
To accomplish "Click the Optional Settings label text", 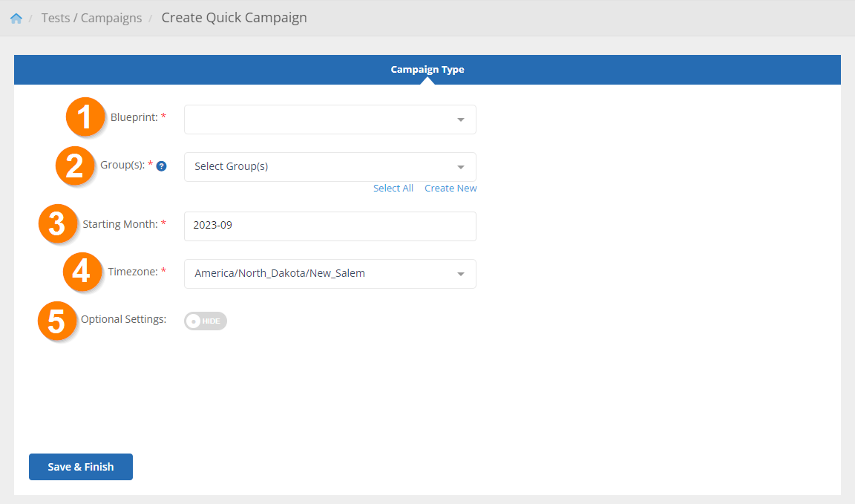I will point(123,320).
